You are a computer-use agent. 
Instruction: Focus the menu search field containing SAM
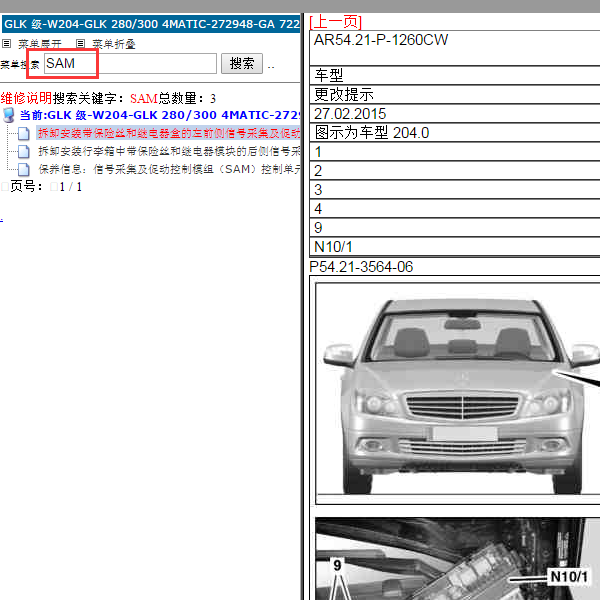coord(130,64)
